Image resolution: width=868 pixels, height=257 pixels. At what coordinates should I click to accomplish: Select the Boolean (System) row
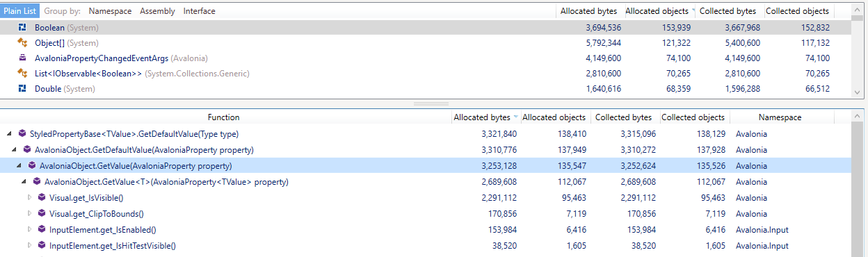[426, 28]
